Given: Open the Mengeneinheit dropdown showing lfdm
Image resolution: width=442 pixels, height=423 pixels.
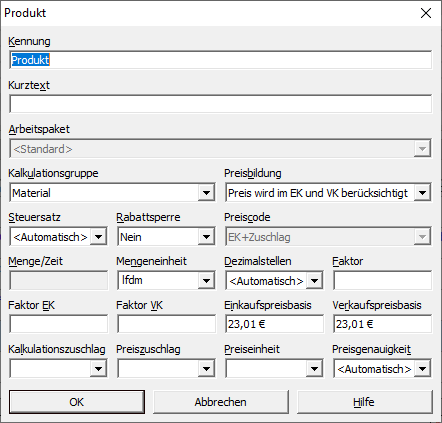Looking at the screenshot, I should click(166, 280).
